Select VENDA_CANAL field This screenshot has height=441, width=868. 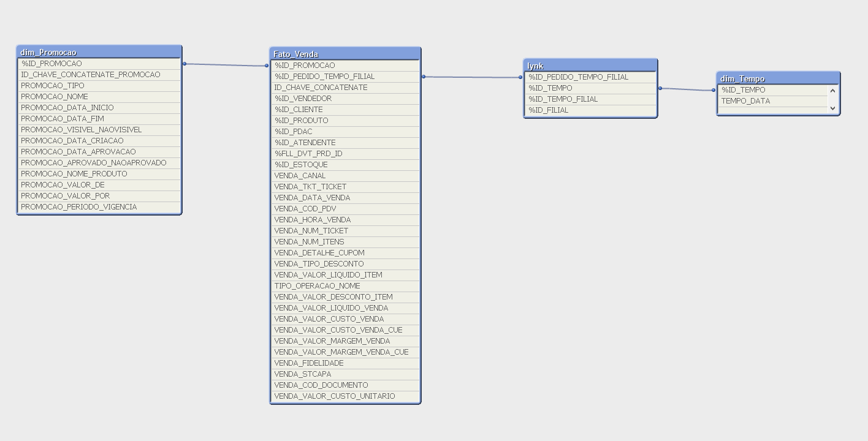coord(345,176)
